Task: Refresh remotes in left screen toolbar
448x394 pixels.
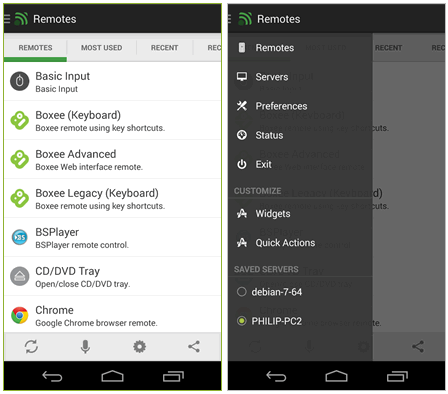Action: (31, 346)
